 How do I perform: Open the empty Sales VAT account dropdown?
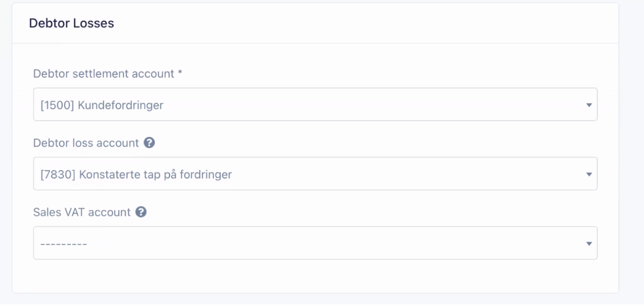[x=315, y=243]
